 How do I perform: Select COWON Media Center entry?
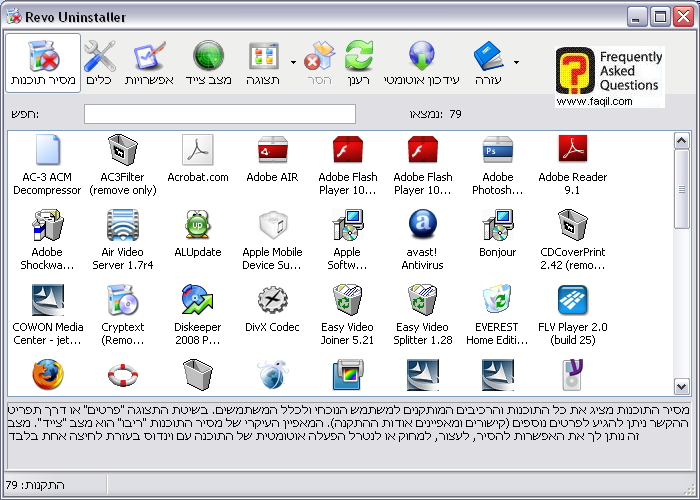point(47,315)
